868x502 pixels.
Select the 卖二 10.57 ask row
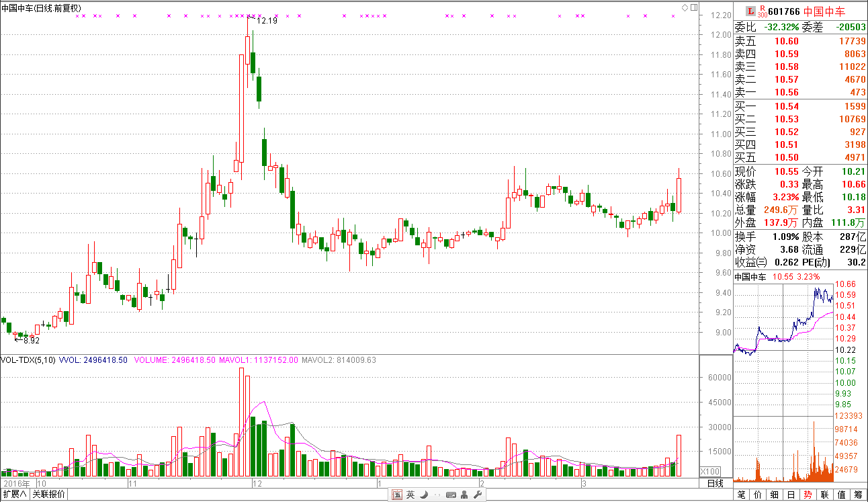point(800,79)
